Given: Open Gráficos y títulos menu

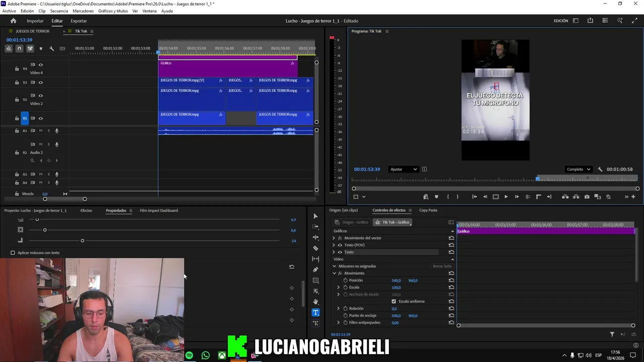Looking at the screenshot, I should 113,11.
